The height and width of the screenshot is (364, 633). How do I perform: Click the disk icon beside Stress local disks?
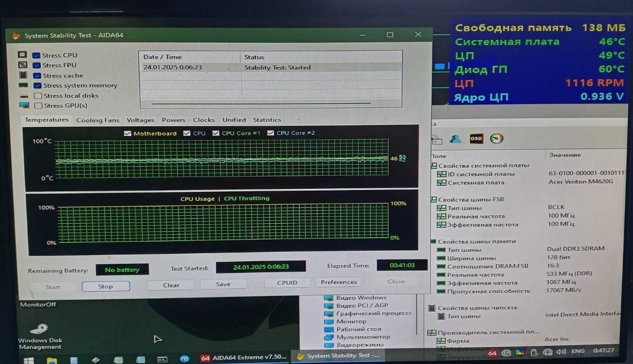[x=24, y=96]
